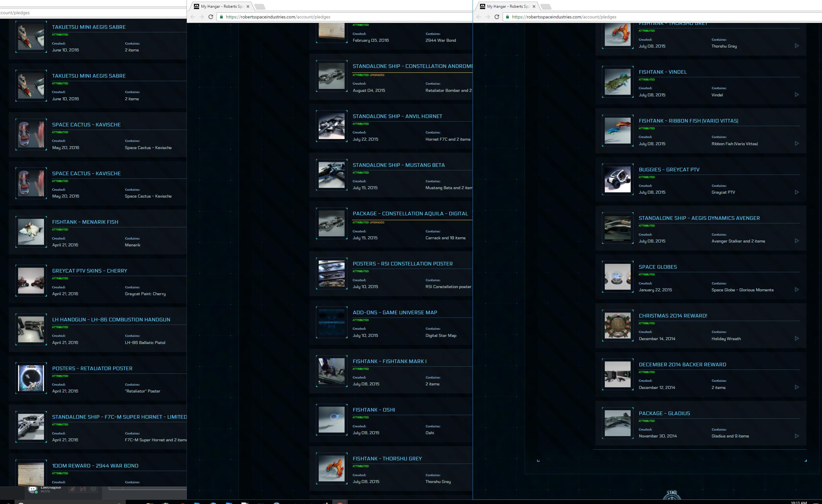The height and width of the screenshot is (504, 822).
Task: Click the 'Carrack and 18 items' contents text
Action: tap(445, 238)
